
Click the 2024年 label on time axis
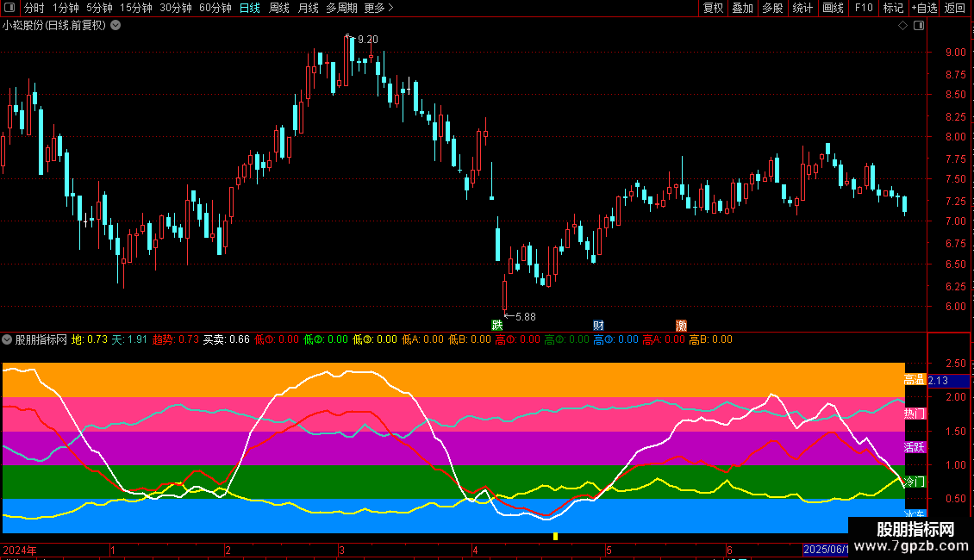pos(20,550)
